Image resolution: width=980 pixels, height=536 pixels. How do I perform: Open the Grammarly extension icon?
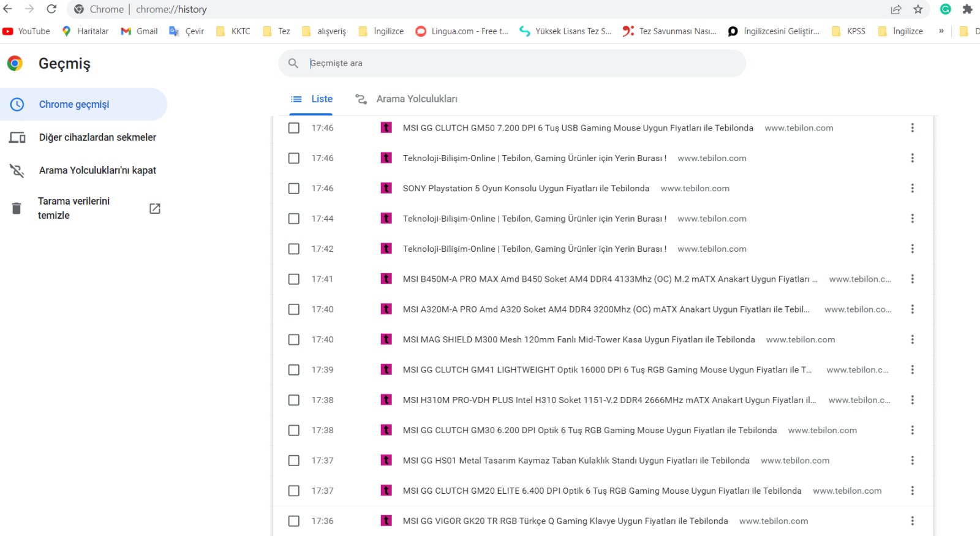(946, 9)
